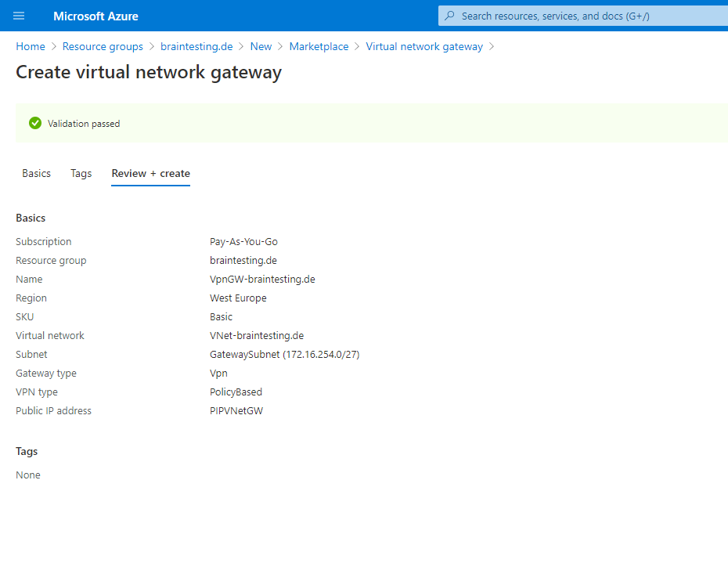The width and height of the screenshot is (728, 574).
Task: Click chevron after Virtual network gateway breadcrumb
Action: tap(492, 46)
